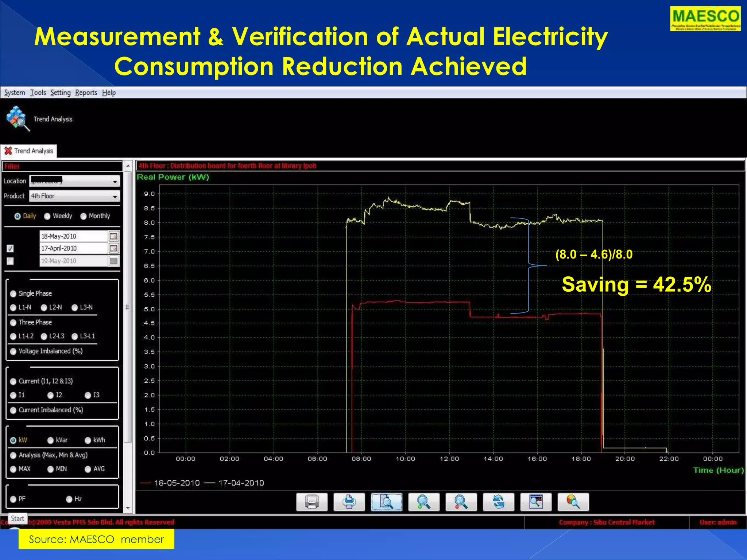Select the AVG radio option
Screen dimensions: 747x560
click(x=88, y=469)
